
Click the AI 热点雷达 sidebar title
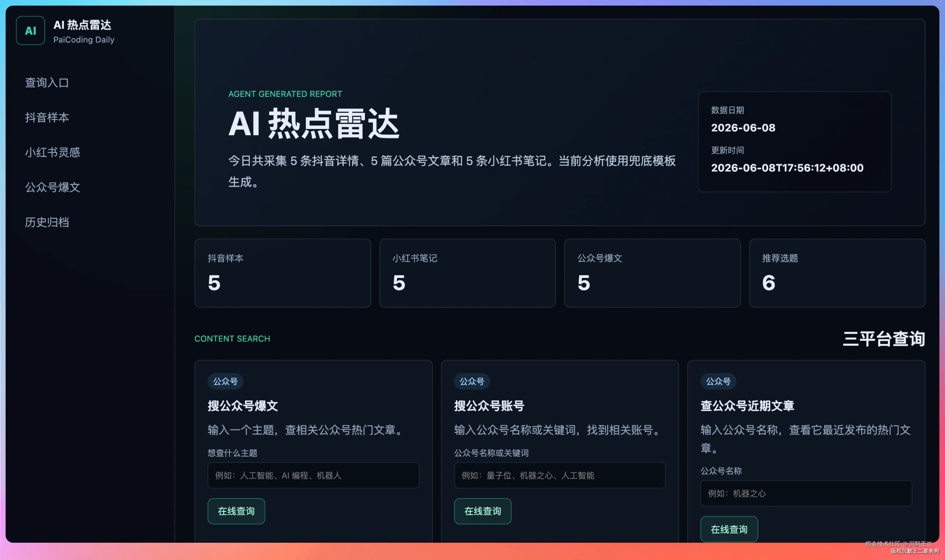(x=82, y=25)
